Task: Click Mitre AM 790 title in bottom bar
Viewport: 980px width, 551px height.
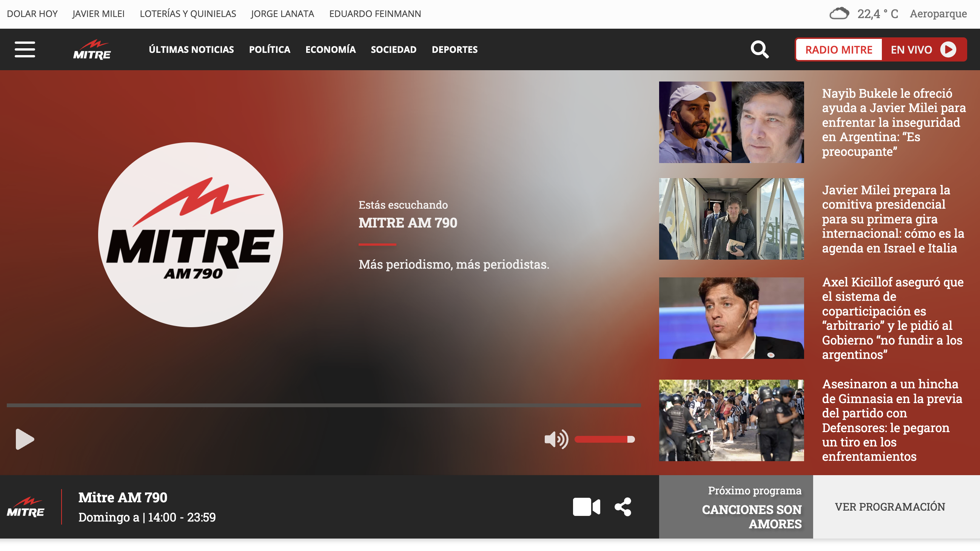Action: [x=123, y=497]
